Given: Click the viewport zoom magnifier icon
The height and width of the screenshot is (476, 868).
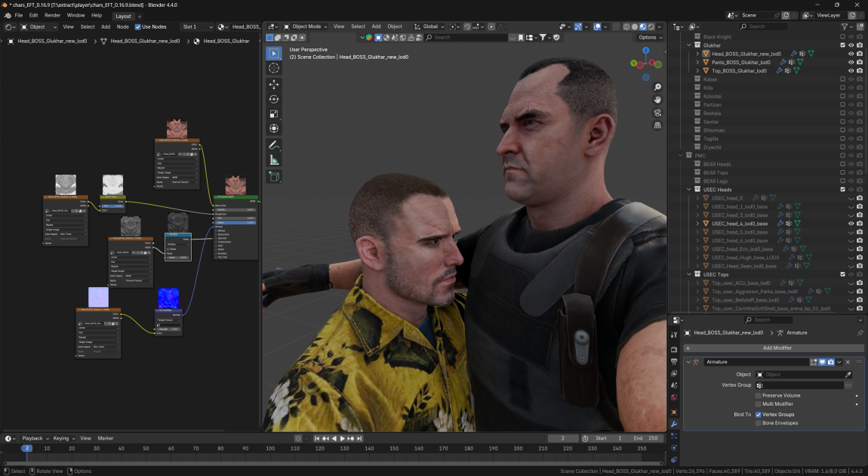Looking at the screenshot, I should [657, 87].
